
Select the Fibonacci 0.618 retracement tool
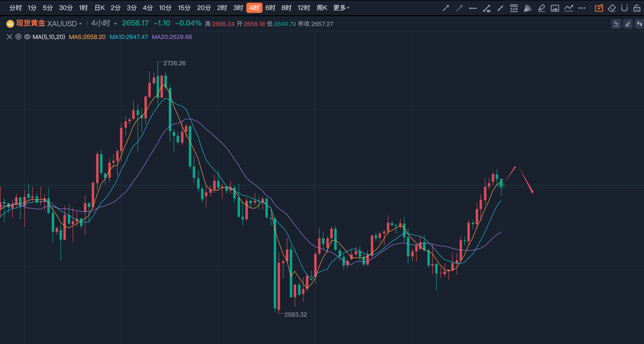(x=514, y=8)
